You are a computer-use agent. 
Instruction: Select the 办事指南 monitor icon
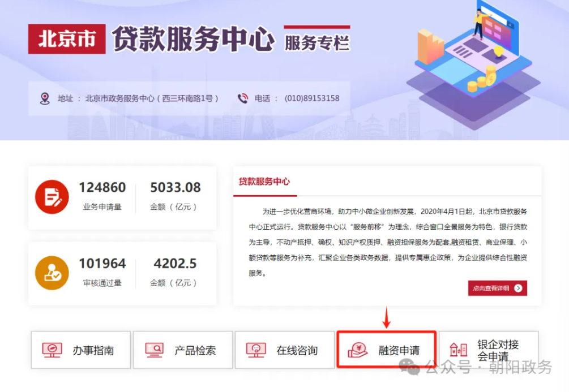click(x=52, y=350)
